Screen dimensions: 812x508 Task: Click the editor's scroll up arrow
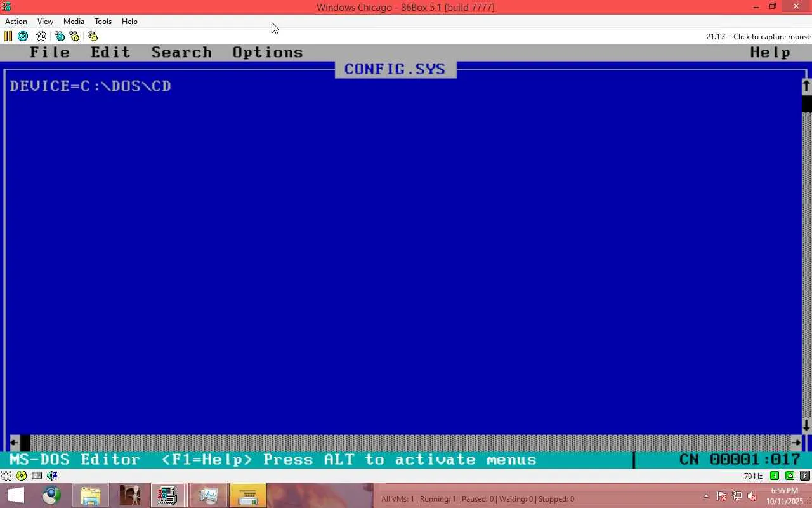[x=806, y=86]
